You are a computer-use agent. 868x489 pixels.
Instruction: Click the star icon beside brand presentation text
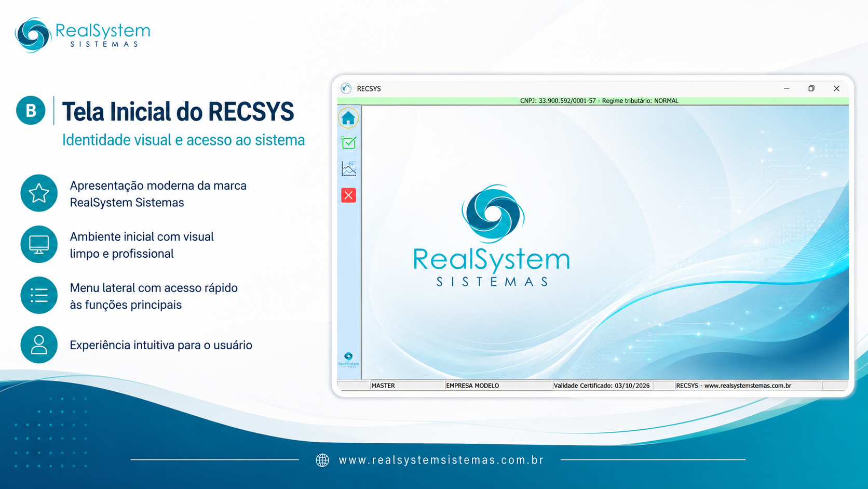(39, 193)
